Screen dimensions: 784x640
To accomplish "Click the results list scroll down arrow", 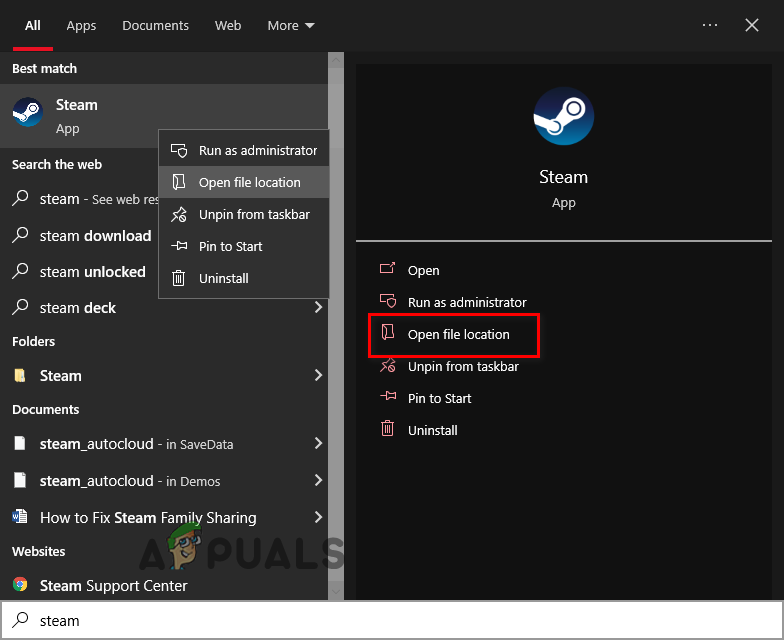I will (336, 592).
